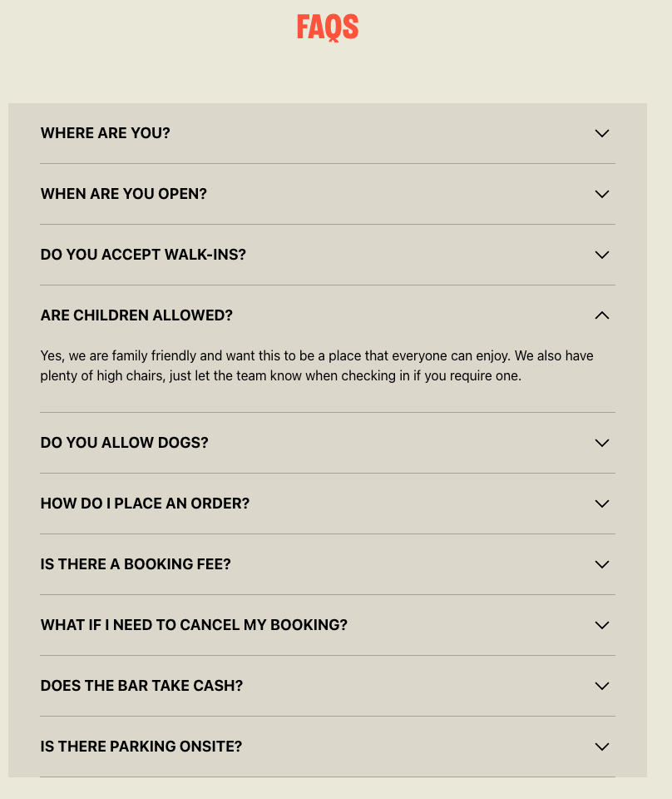Click 'WHAT IF I NEED TO CANCEL MY BOOKING?'
The height and width of the screenshot is (799, 672).
194,625
